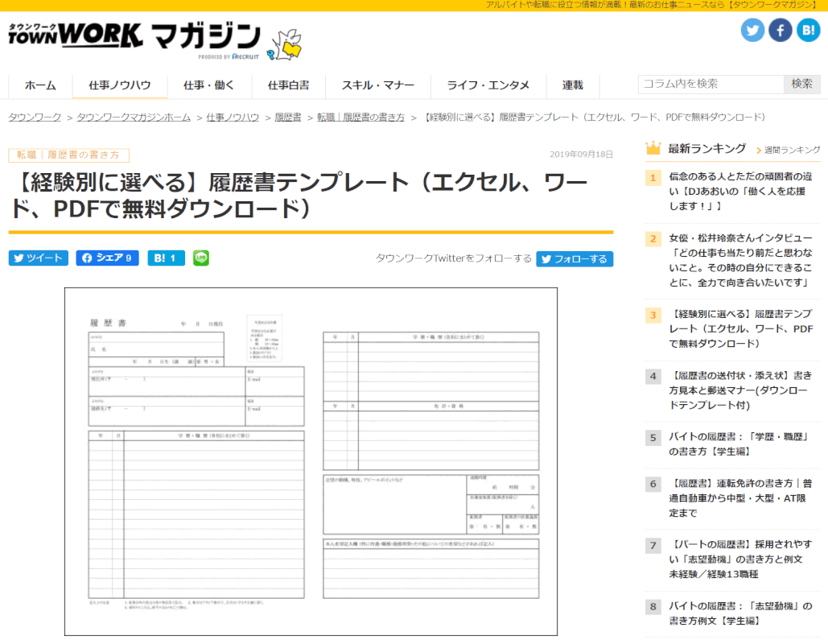The image size is (828, 644).
Task: Open the 仕事・働く menu tab
Action: point(209,85)
